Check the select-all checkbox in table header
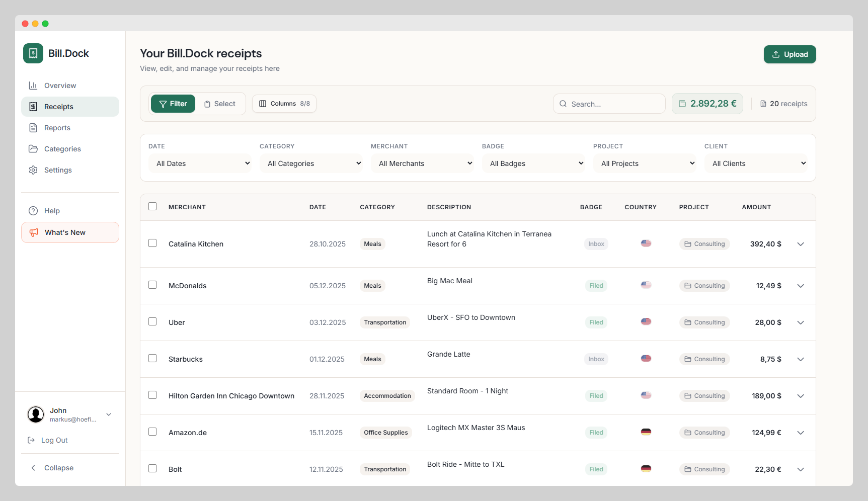This screenshot has width=868, height=501. (152, 206)
